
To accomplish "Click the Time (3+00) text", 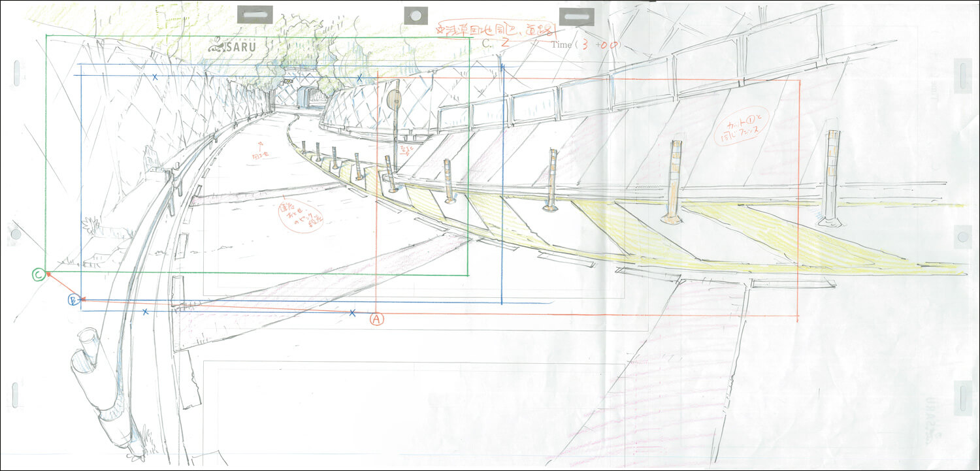I will (585, 44).
